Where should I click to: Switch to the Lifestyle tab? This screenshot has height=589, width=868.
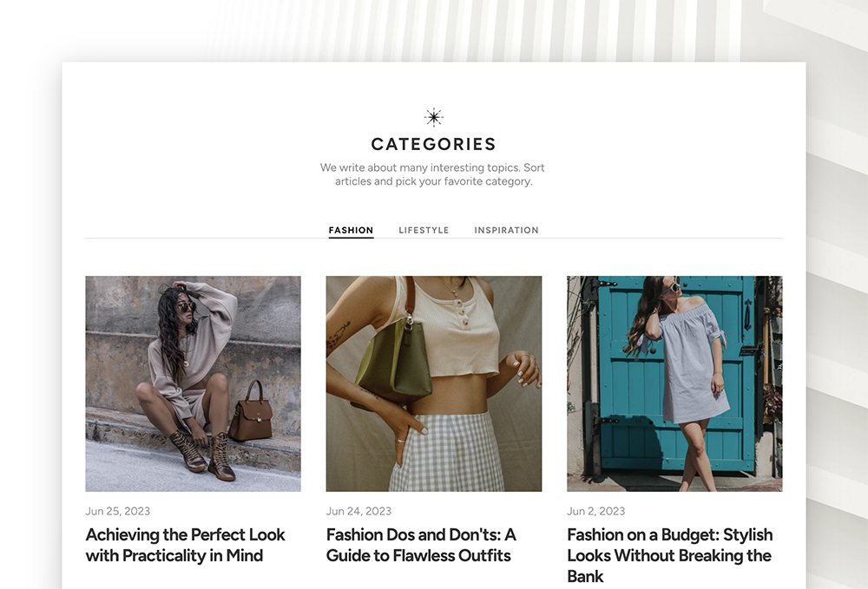424,230
